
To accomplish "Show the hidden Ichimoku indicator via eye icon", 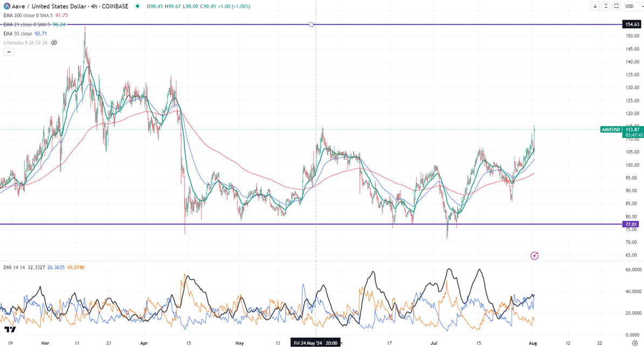I will (x=54, y=43).
